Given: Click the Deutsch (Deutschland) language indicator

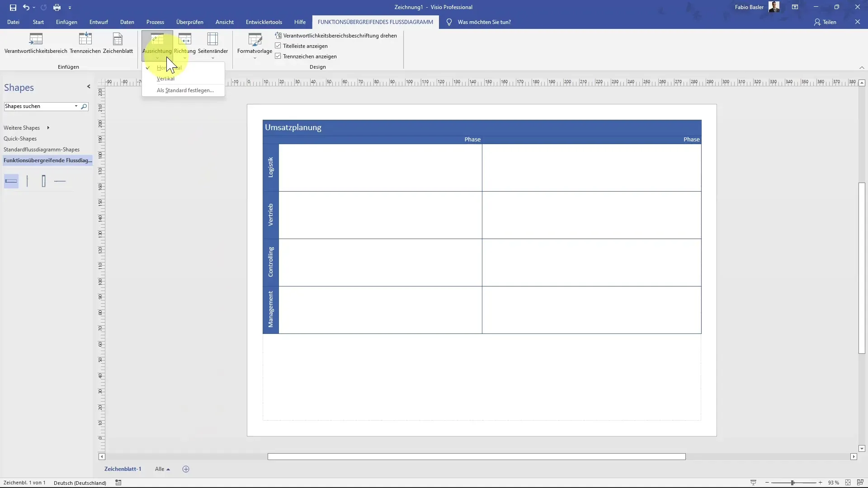Looking at the screenshot, I should point(80,483).
